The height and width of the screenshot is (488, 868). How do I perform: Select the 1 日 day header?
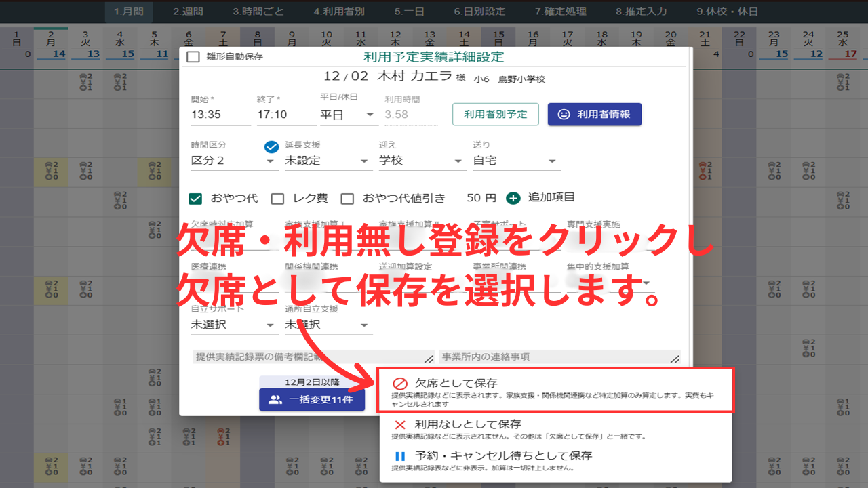17,38
